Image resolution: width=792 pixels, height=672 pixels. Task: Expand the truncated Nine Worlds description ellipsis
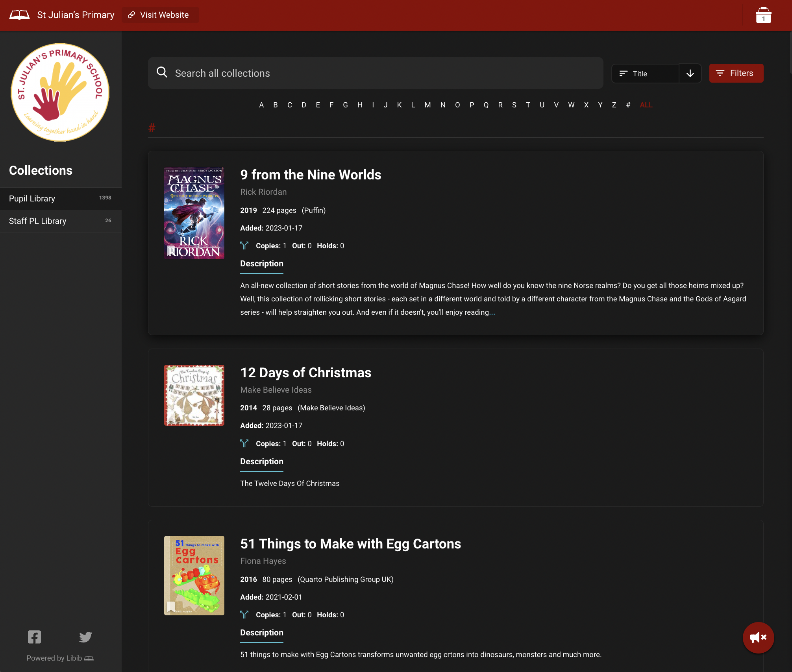tap(492, 312)
